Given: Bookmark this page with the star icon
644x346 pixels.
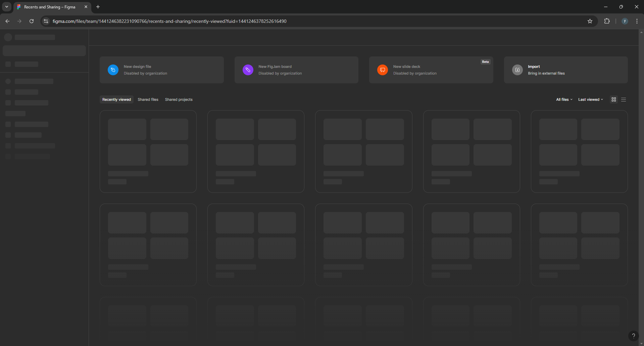Looking at the screenshot, I should tap(590, 21).
